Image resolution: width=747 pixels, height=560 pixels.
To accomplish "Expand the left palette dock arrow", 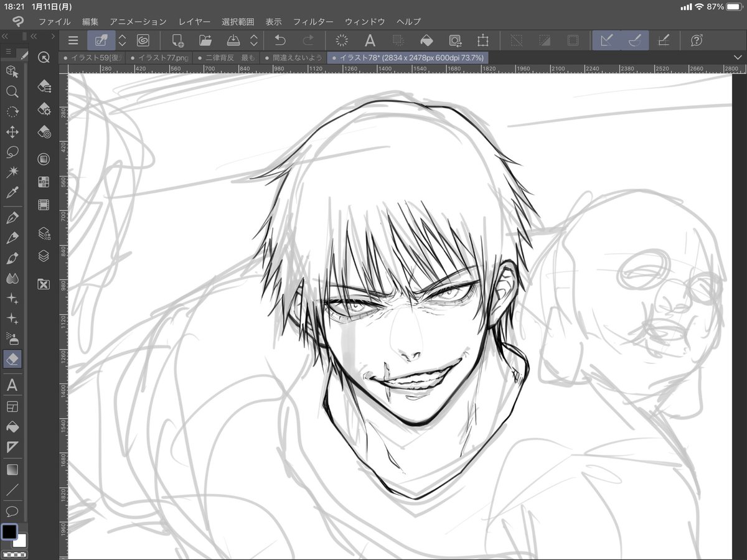I will click(x=54, y=37).
